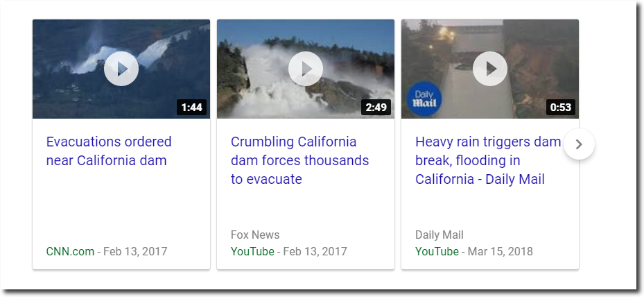644x297 pixels.
Task: Play the Fox News crumbling dam video
Action: click(306, 69)
